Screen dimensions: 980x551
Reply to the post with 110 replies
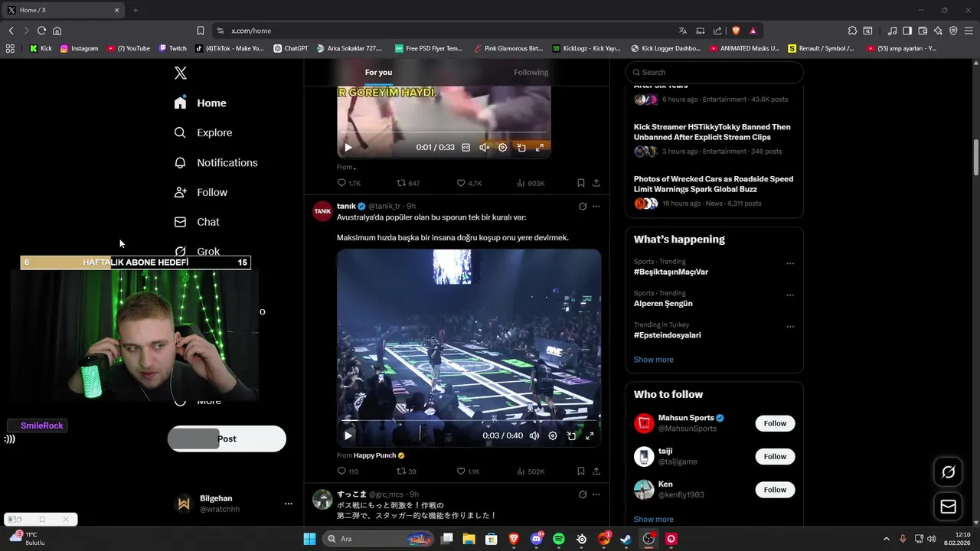click(348, 471)
